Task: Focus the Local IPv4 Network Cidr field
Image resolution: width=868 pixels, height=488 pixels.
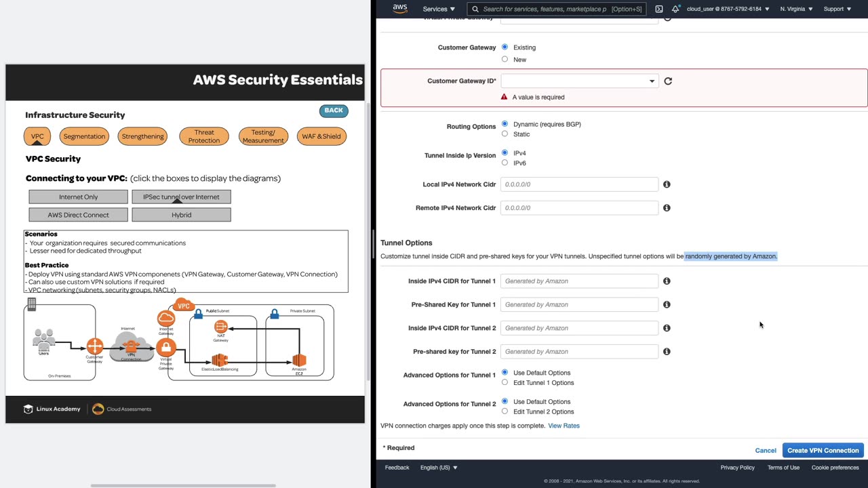Action: coord(579,184)
